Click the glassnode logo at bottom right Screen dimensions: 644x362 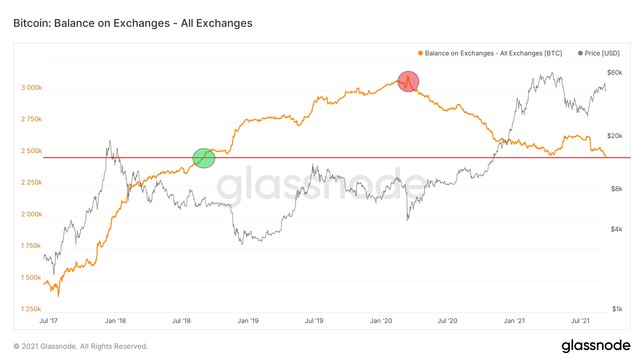point(596,346)
